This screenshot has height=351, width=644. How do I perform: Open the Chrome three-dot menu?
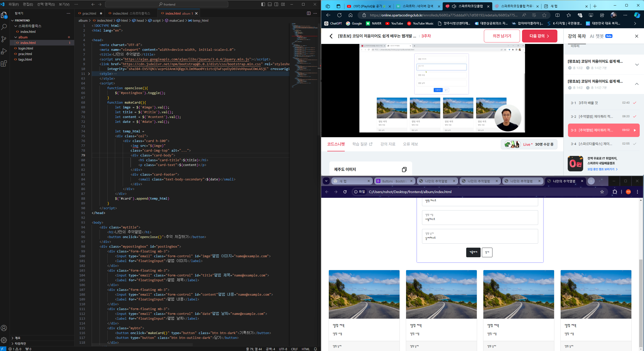tap(637, 192)
